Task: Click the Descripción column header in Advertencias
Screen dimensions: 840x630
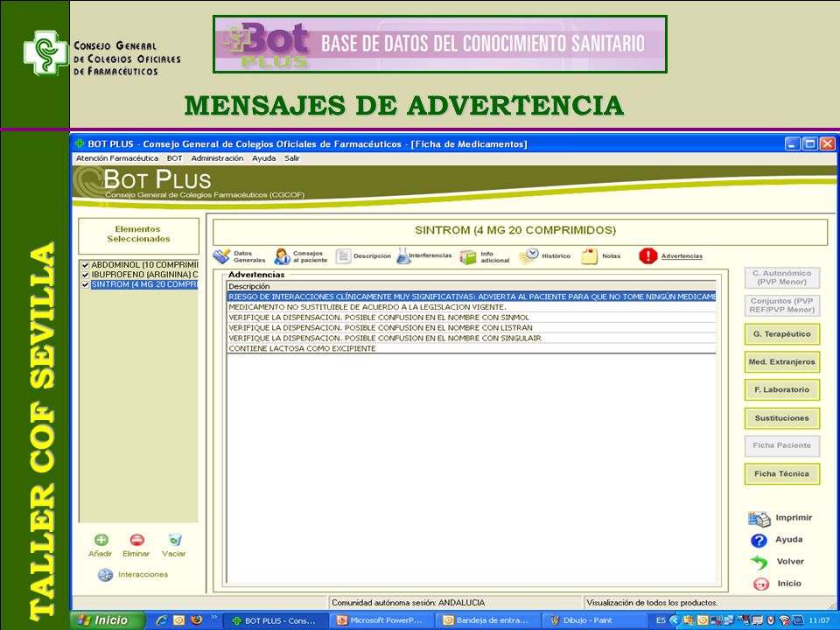Action: (x=472, y=287)
